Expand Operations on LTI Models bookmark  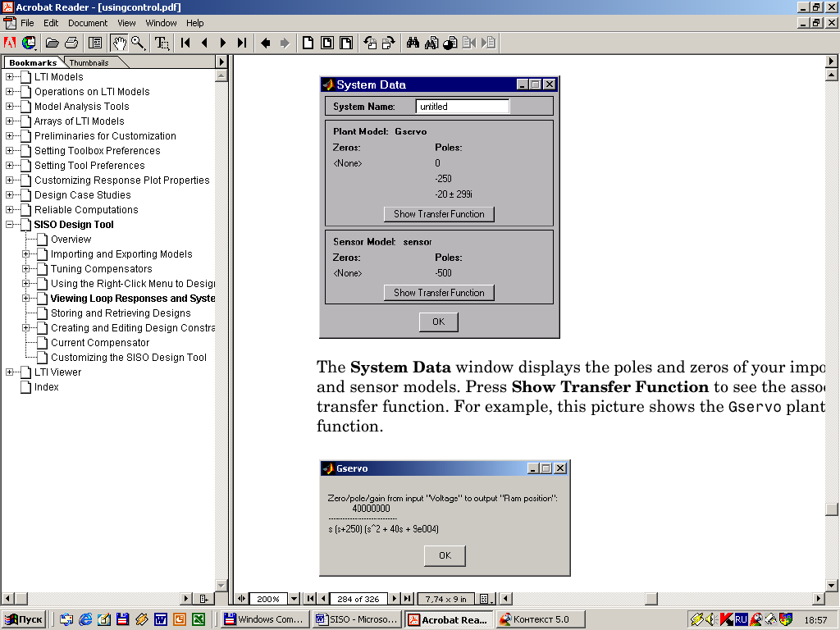click(10, 92)
